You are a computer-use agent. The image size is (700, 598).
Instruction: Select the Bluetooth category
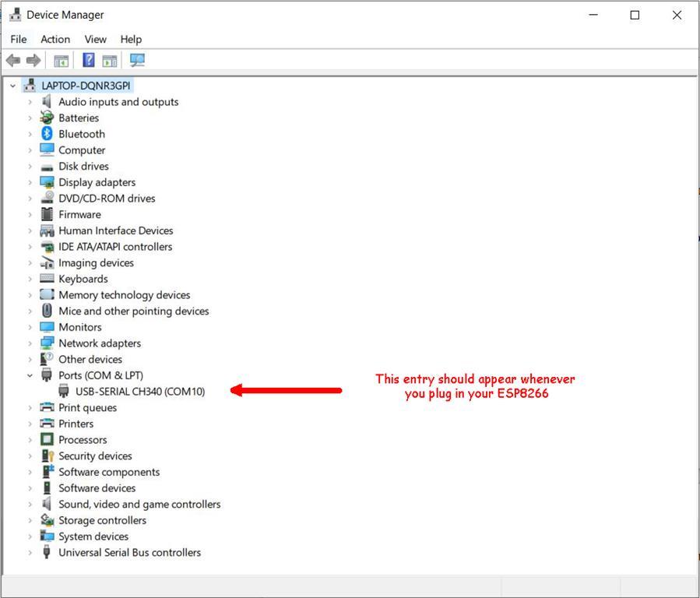(x=81, y=133)
